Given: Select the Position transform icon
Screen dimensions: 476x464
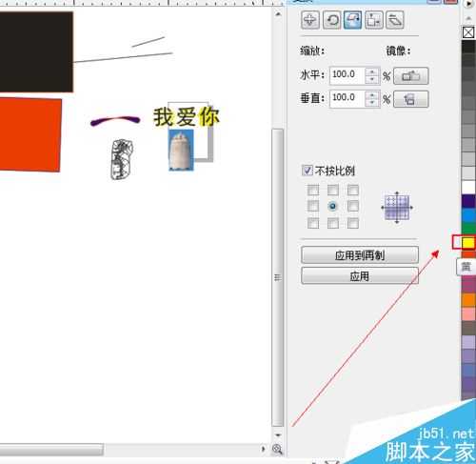Looking at the screenshot, I should click(310, 20).
